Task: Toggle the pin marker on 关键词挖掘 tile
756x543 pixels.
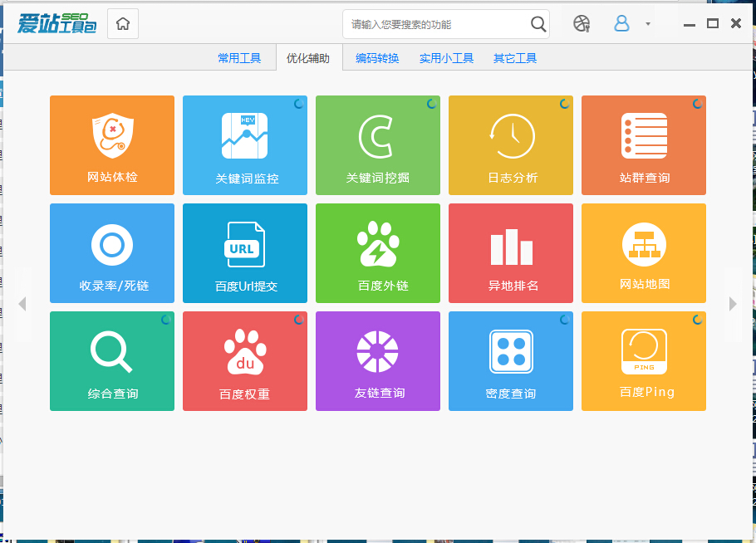Action: click(x=430, y=101)
